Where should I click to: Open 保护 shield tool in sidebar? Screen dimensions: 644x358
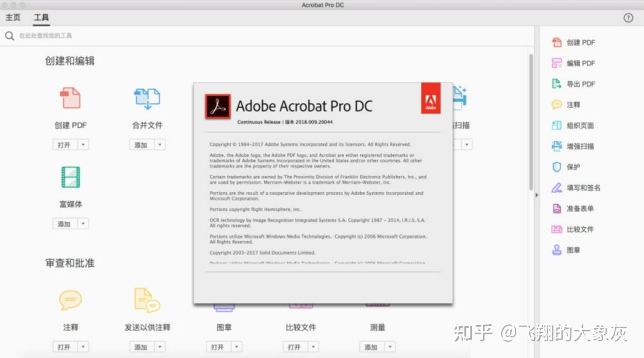566,167
